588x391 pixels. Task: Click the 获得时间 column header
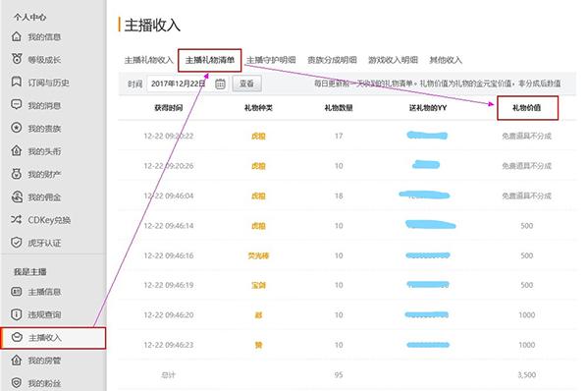[x=169, y=108]
